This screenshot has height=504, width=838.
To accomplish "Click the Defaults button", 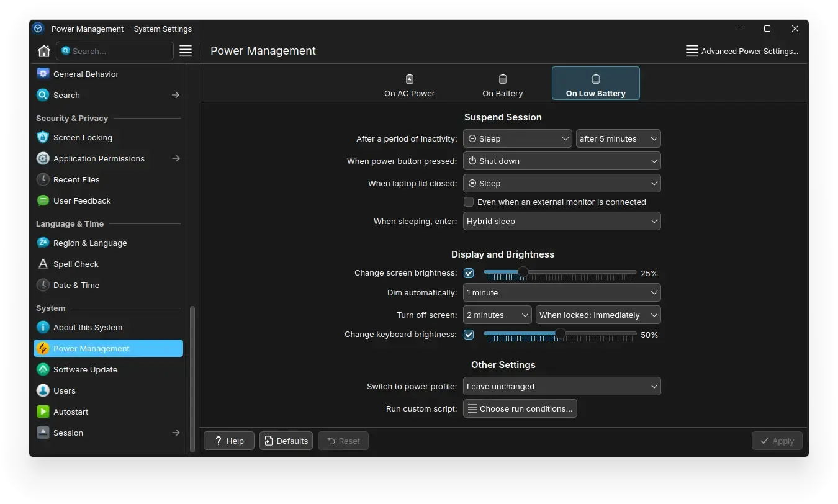I will [286, 441].
